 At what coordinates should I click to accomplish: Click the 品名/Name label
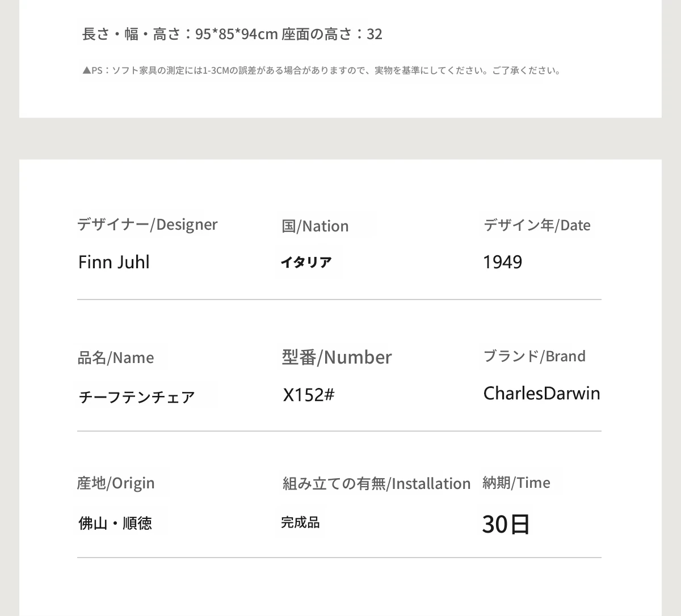(x=115, y=358)
